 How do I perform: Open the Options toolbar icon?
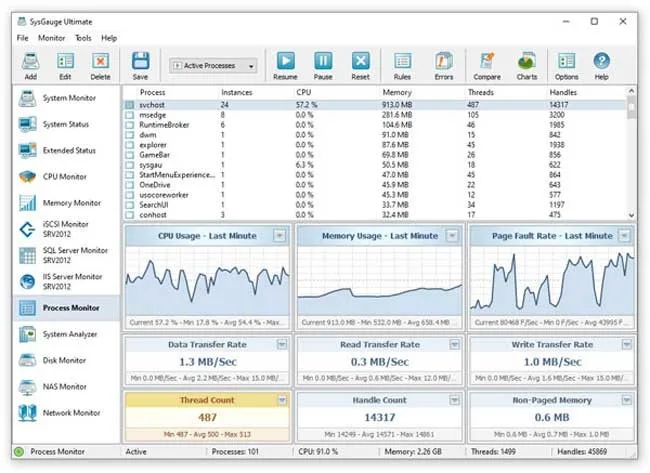(567, 65)
